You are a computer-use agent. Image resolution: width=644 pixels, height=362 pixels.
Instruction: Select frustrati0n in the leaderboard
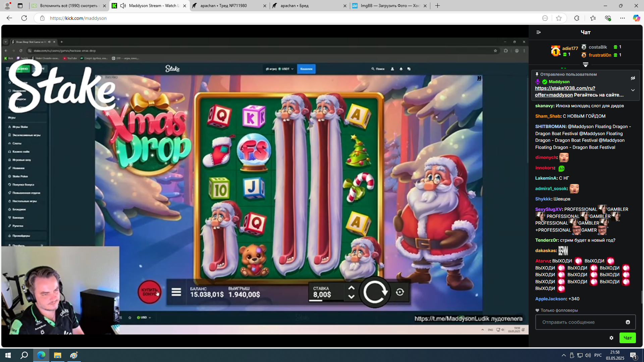600,55
